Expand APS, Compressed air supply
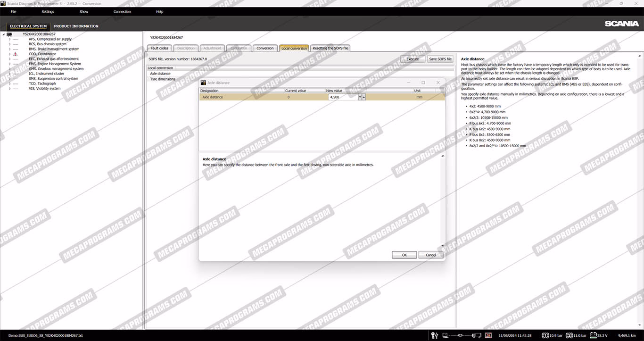Image resolution: width=644 pixels, height=341 pixels. [9, 39]
